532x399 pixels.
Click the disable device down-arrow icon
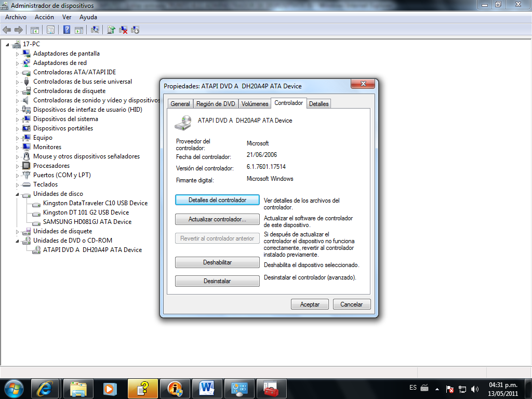pyautogui.click(x=135, y=30)
